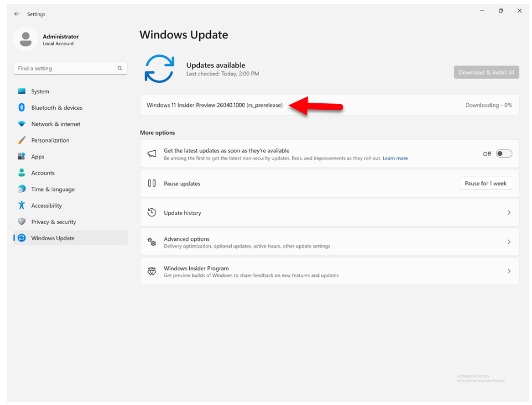Click the Network wifi icon
Viewport: 532px width, 405px height.
point(21,124)
